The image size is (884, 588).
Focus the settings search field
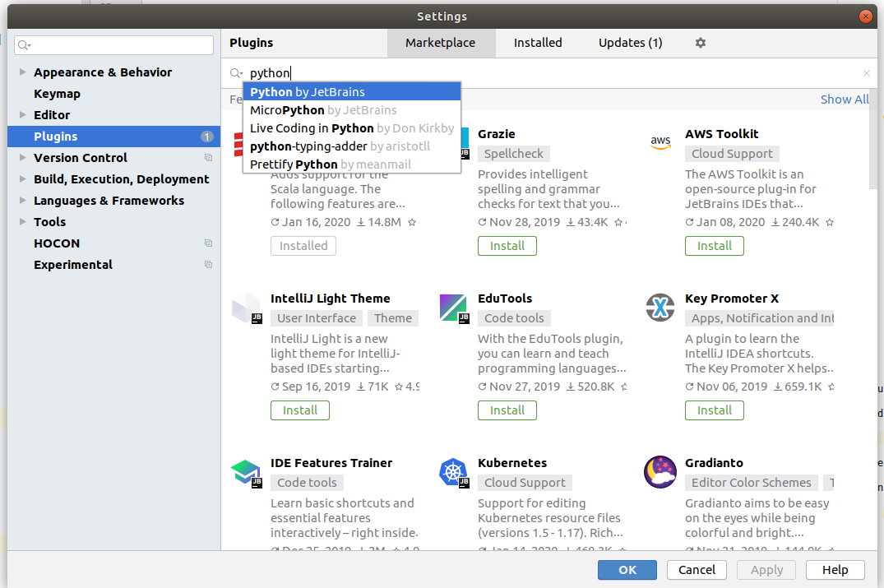click(113, 45)
